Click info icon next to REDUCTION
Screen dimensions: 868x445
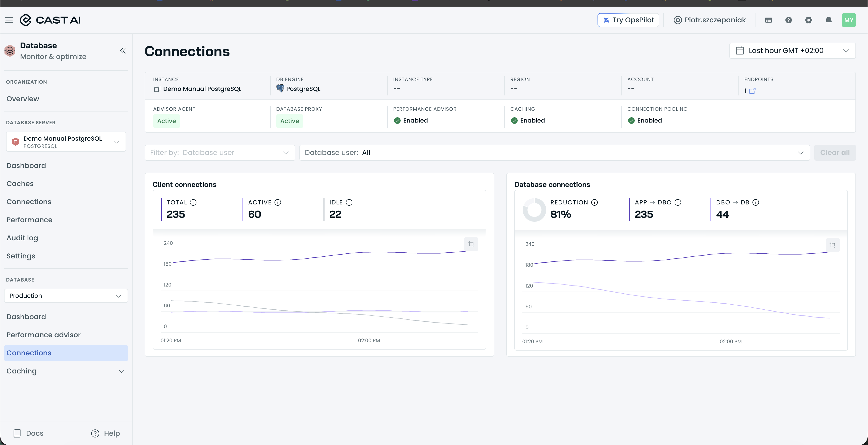click(594, 202)
